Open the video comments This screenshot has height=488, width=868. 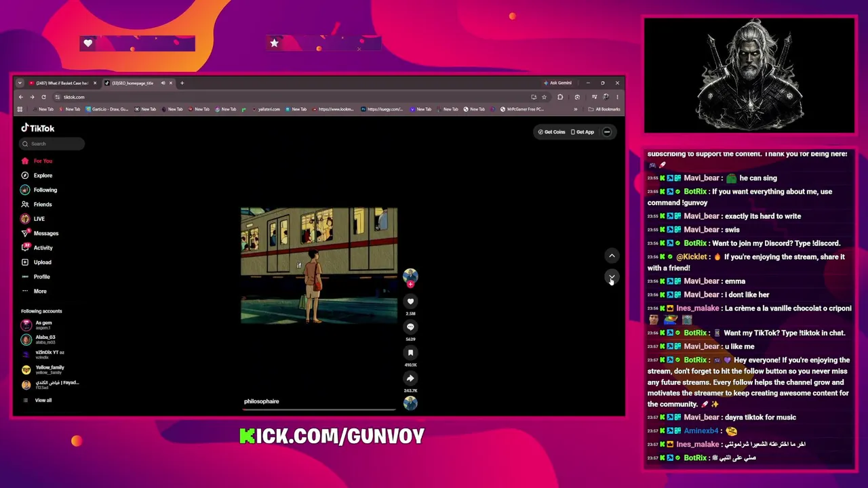click(410, 327)
